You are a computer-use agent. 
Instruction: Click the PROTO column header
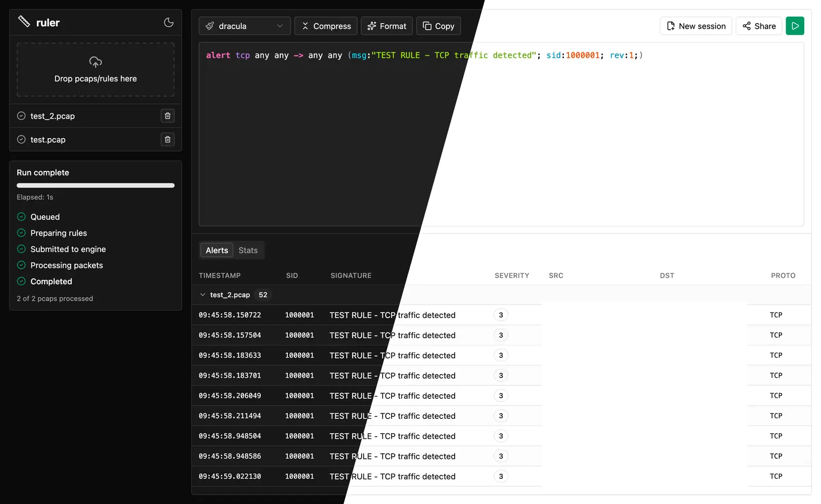point(783,276)
